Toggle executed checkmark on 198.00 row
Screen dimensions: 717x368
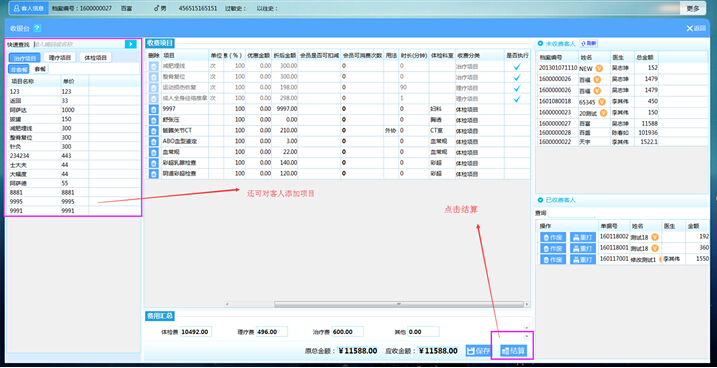(517, 88)
